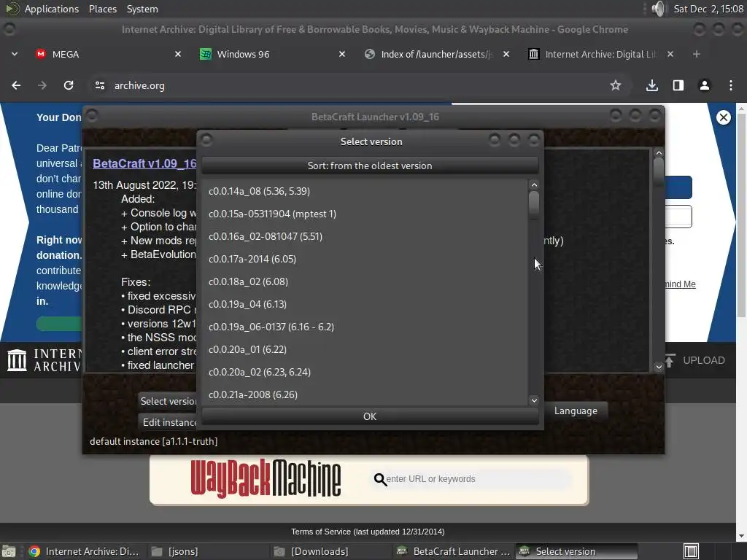The height and width of the screenshot is (560, 747).
Task: Expand the Chrome tab search dropdown
Action: (x=15, y=54)
